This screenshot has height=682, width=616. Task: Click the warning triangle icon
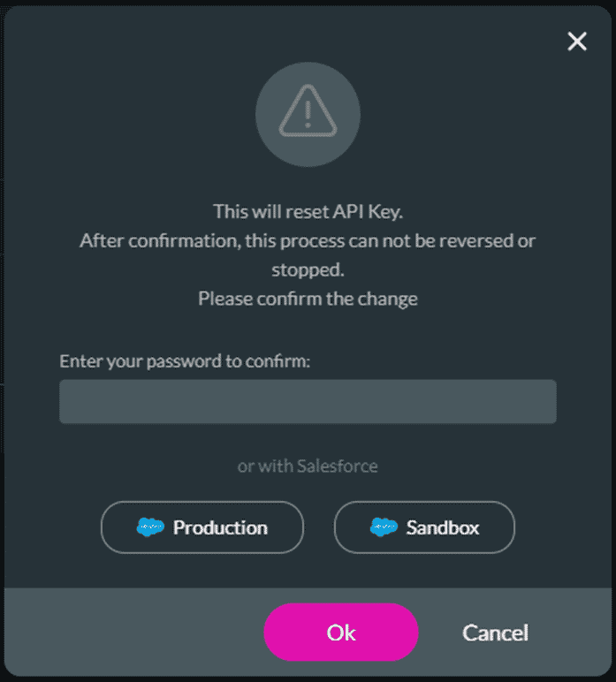point(308,111)
